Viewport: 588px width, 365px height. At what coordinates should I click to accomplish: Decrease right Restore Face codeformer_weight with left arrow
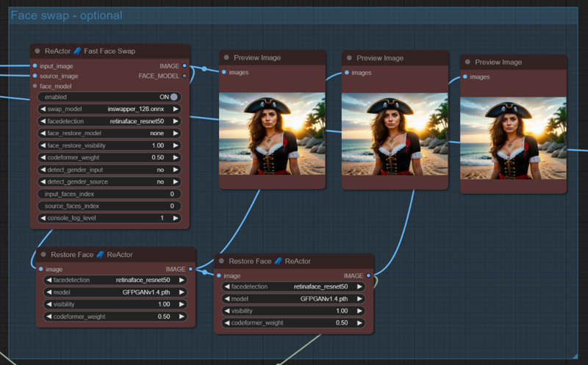coord(227,322)
